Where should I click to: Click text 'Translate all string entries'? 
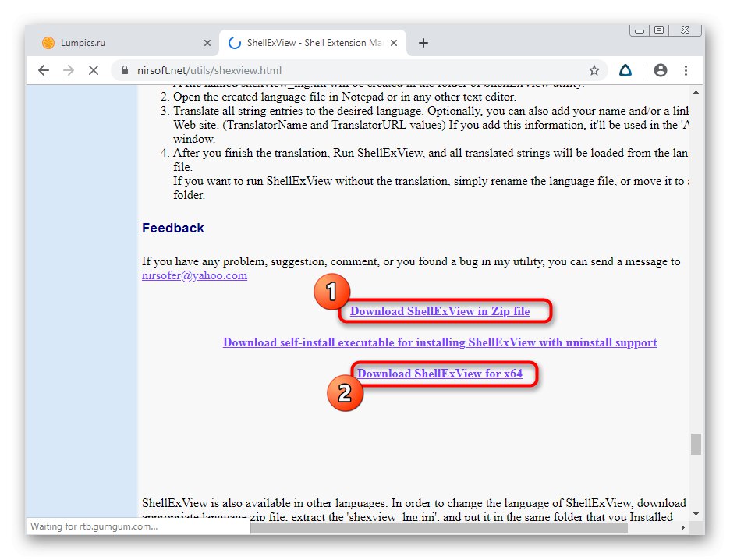coord(237,111)
